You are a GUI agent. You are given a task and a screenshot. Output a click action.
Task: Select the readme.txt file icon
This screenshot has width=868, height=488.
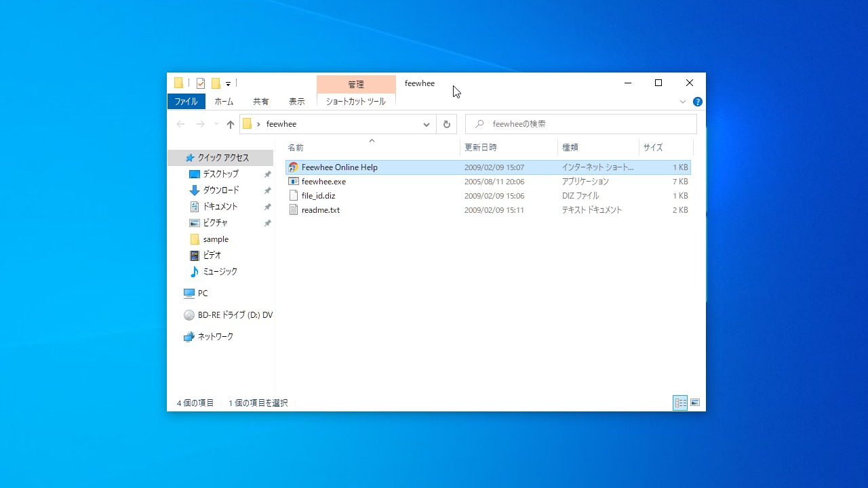293,210
